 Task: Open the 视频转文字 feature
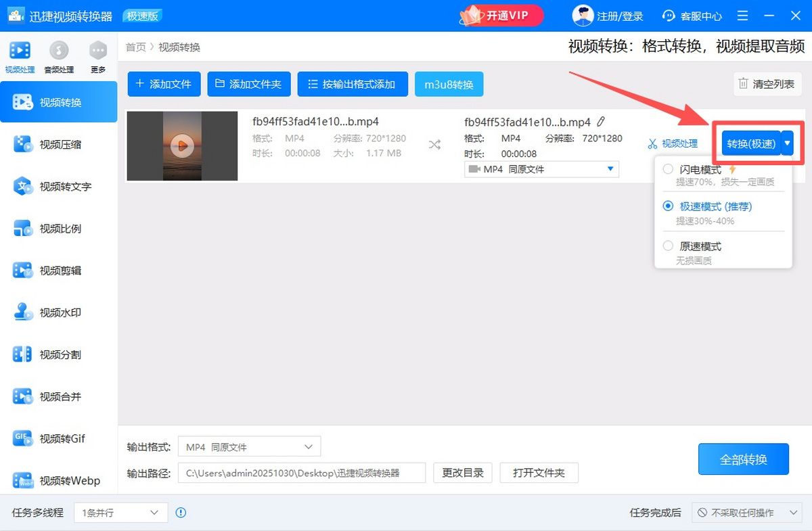point(59,186)
